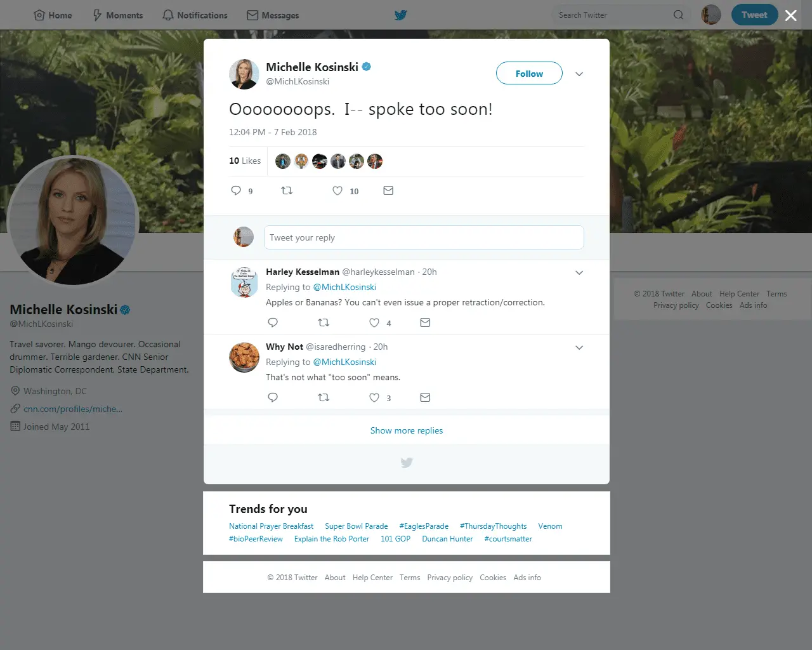Image resolution: width=812 pixels, height=650 pixels.
Task: Click the search magnifier icon
Action: tap(678, 15)
